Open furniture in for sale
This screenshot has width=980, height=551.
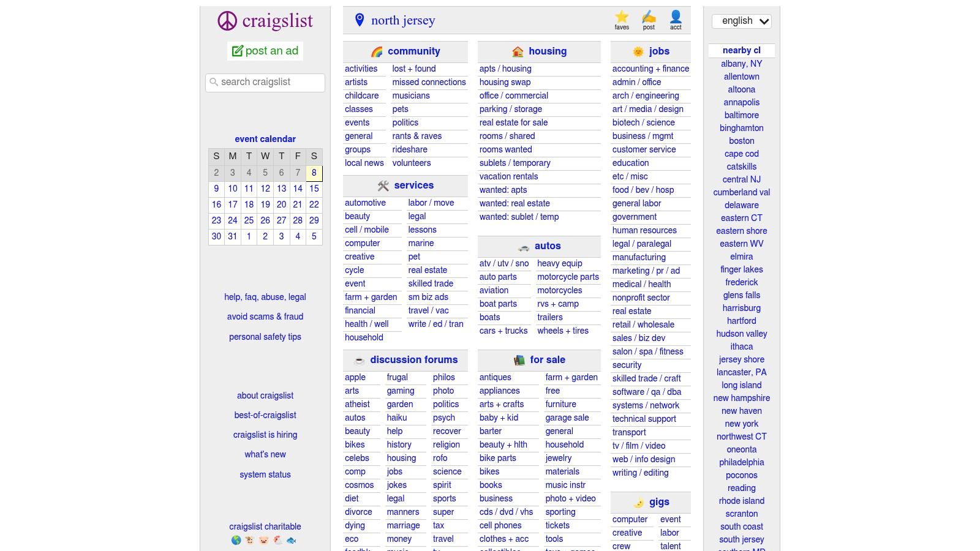(x=561, y=405)
